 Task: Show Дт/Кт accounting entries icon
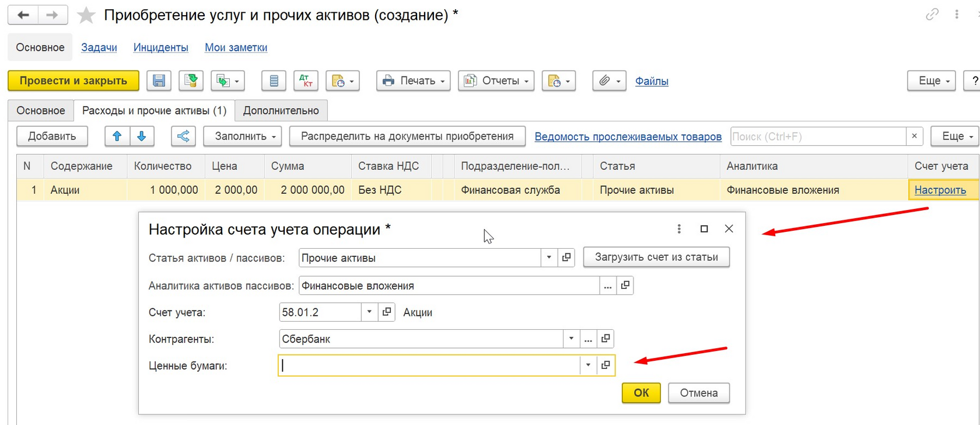(x=306, y=81)
